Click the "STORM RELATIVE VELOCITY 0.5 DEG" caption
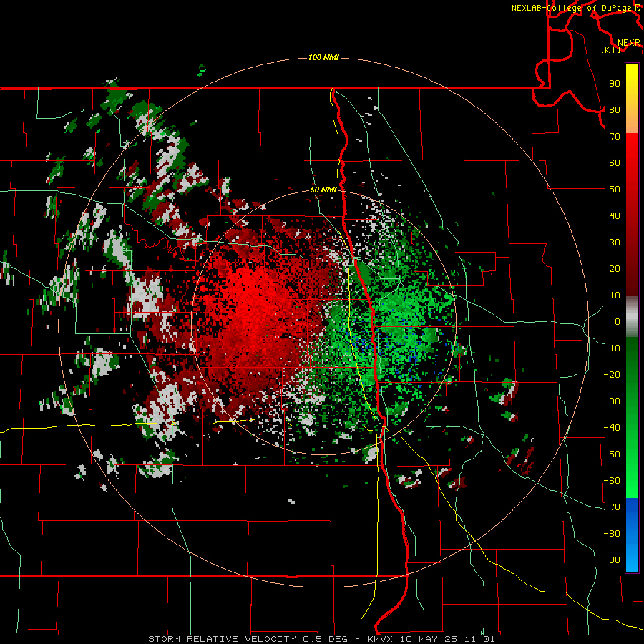 pyautogui.click(x=248, y=639)
